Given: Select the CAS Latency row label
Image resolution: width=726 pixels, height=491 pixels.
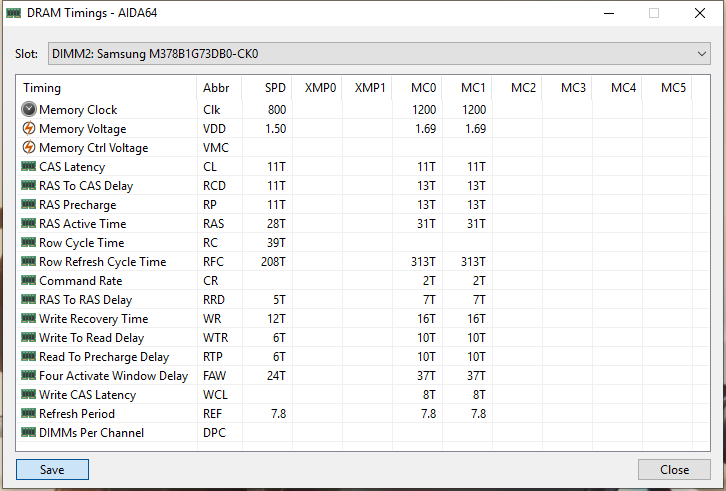Looking at the screenshot, I should 72,167.
